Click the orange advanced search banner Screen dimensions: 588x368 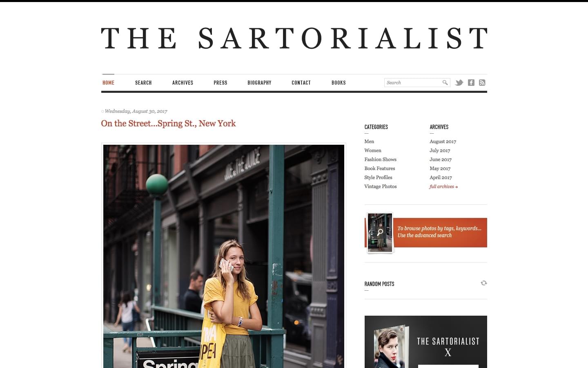(x=439, y=232)
